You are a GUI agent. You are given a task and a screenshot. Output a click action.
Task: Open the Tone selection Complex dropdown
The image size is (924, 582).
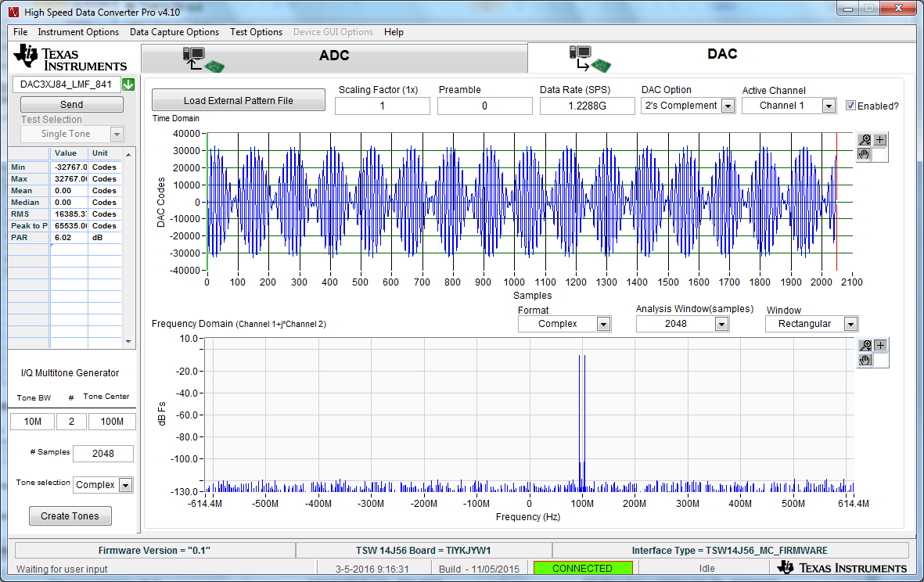click(125, 485)
